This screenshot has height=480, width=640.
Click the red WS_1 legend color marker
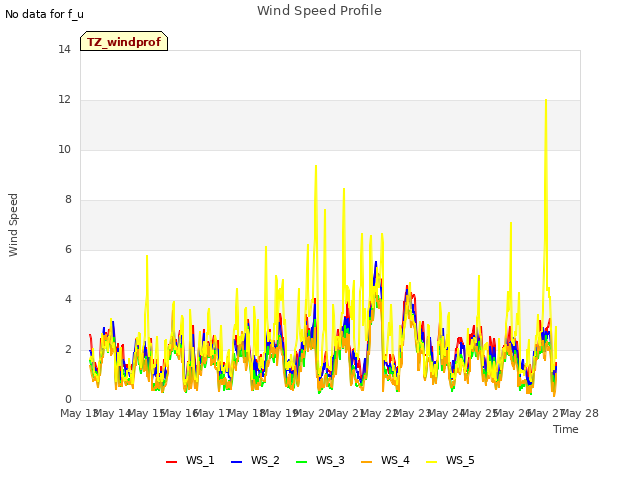point(171,462)
